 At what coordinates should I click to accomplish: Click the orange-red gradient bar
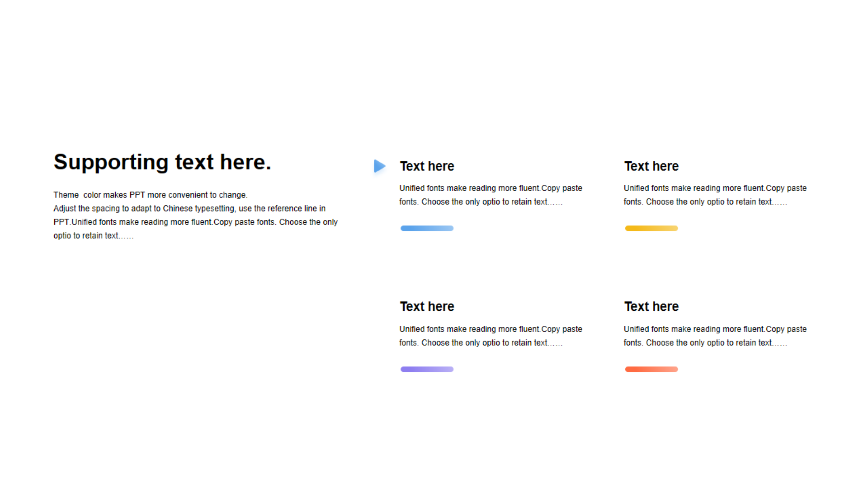pos(651,369)
